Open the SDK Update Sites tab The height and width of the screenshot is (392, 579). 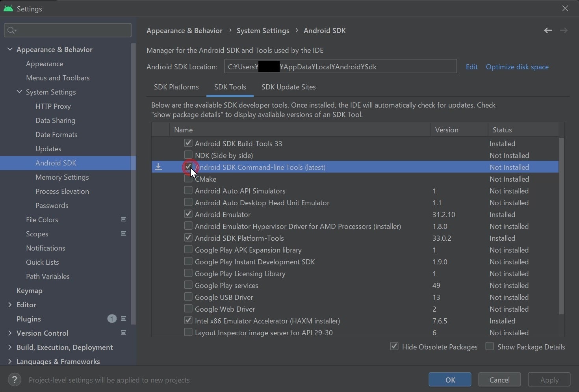[x=289, y=87]
